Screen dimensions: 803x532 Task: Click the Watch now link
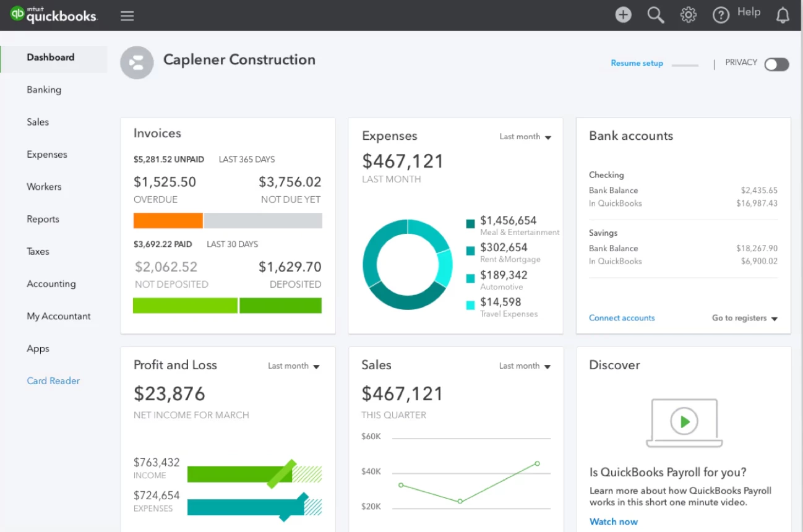coord(614,521)
